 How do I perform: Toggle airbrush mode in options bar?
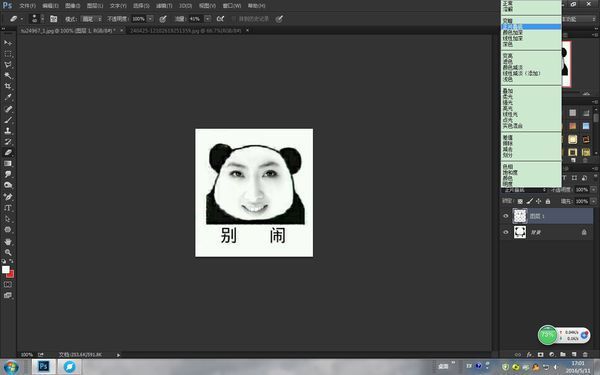pos(220,18)
